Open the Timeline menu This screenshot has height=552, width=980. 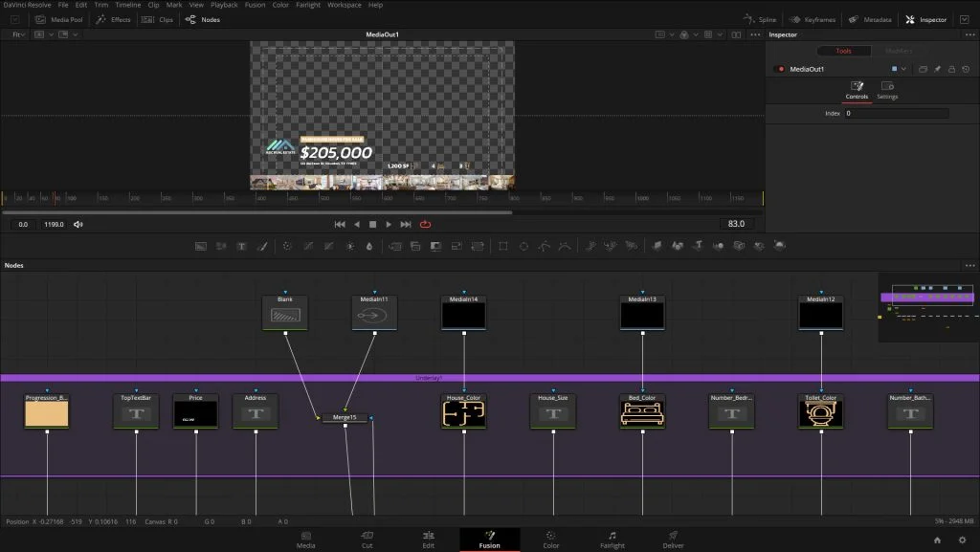point(128,5)
